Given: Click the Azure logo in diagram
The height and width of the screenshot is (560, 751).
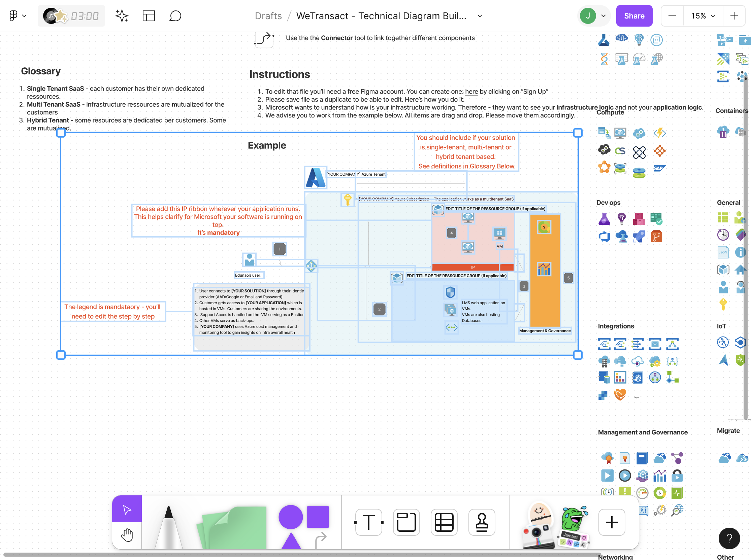Looking at the screenshot, I should click(316, 177).
